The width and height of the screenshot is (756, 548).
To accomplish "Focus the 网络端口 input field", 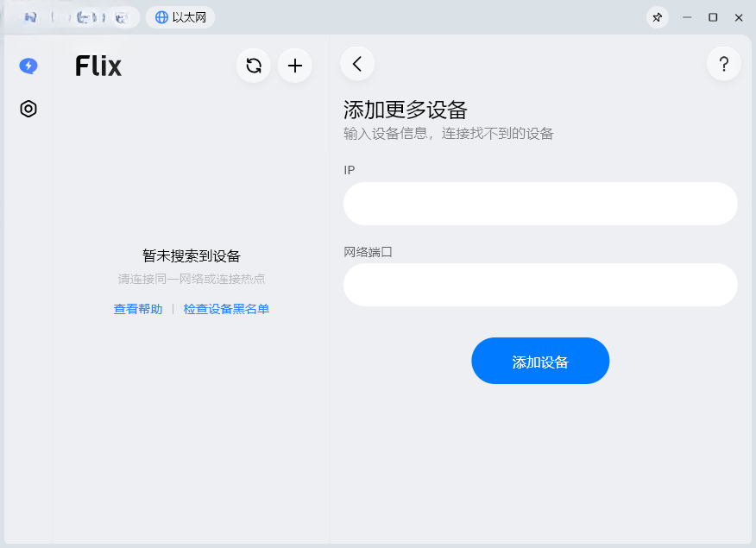I will [540, 285].
